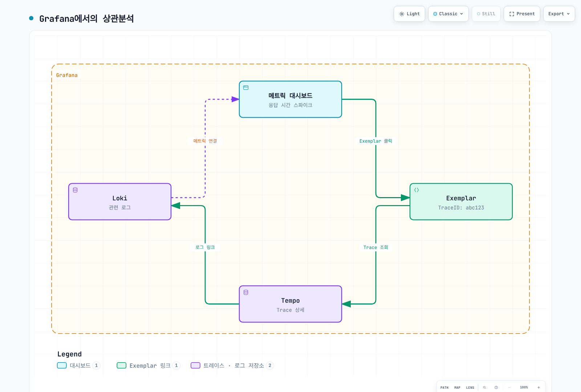Click the database icon on the Loki node
The image size is (581, 392).
(x=75, y=190)
